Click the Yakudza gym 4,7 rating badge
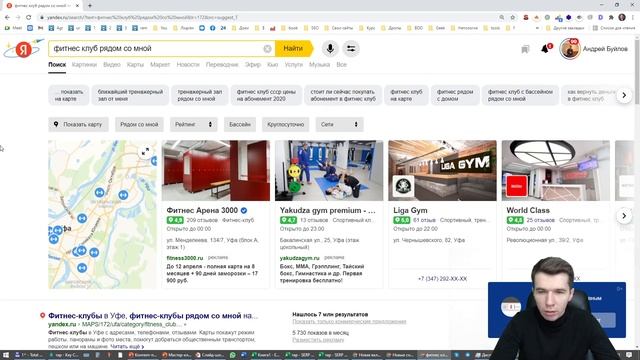640x360 pixels. pos(288,220)
